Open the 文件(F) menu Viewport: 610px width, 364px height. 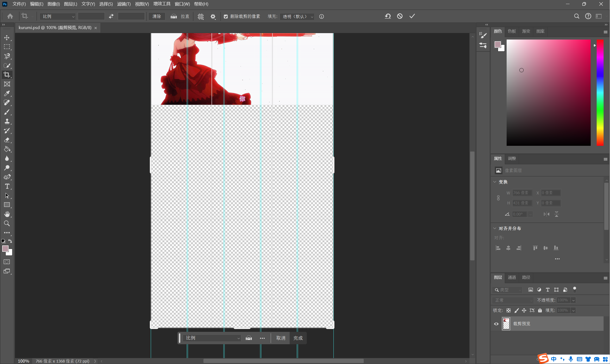click(x=19, y=4)
